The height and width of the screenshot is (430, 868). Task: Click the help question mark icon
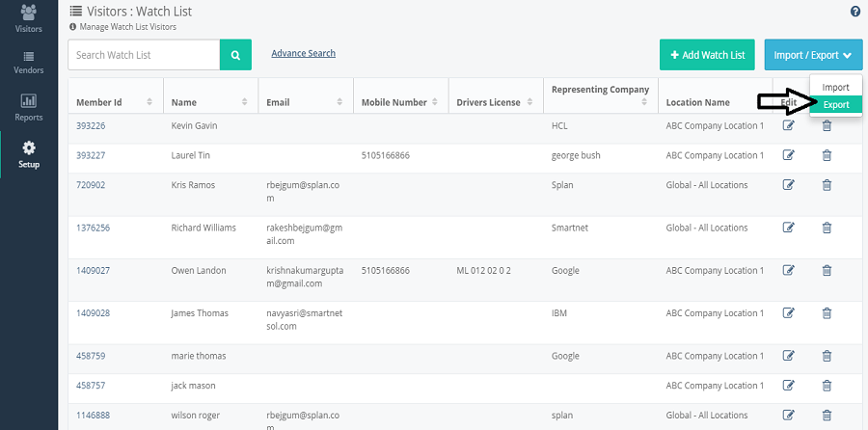(x=854, y=12)
